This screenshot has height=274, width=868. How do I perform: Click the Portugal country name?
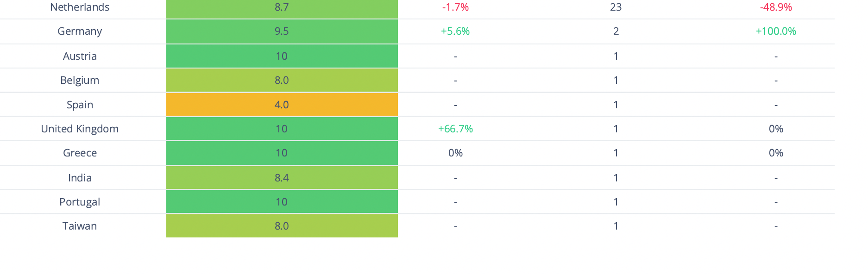coord(80,202)
